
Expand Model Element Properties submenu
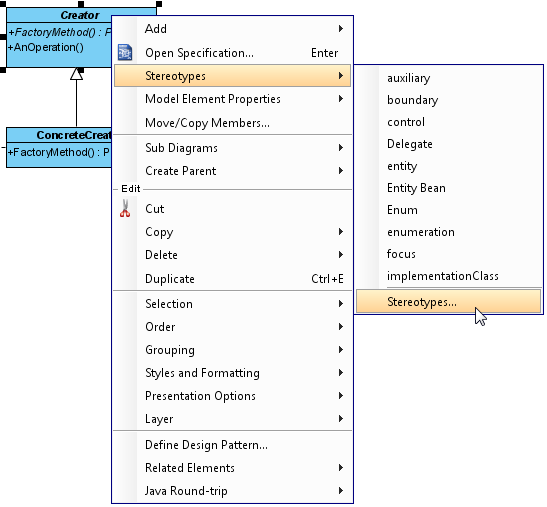click(x=232, y=99)
